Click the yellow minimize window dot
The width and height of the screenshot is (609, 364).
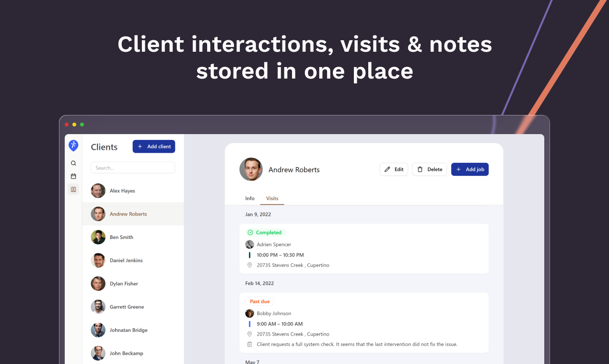(74, 125)
